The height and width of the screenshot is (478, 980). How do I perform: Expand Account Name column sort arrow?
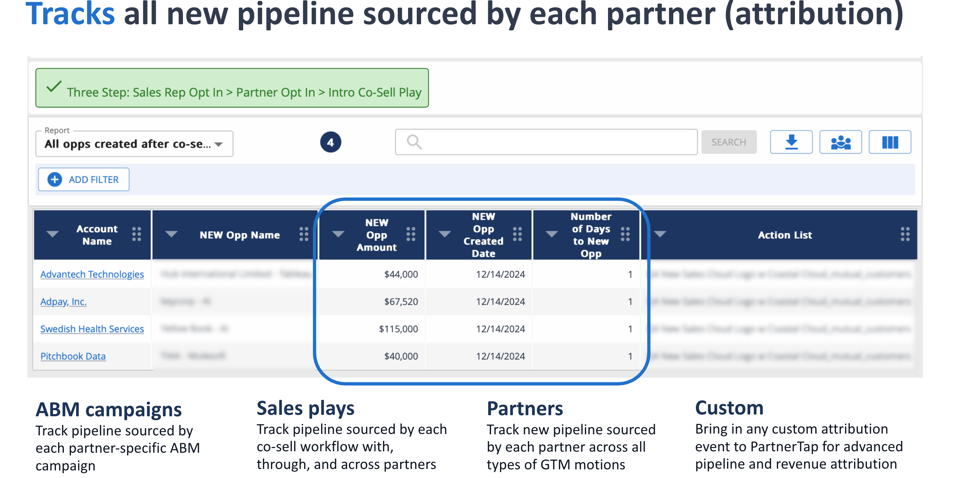tap(53, 234)
